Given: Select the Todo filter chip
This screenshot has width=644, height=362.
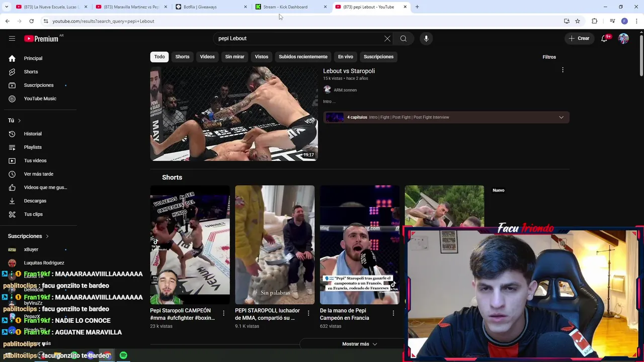Looking at the screenshot, I should click(x=159, y=57).
